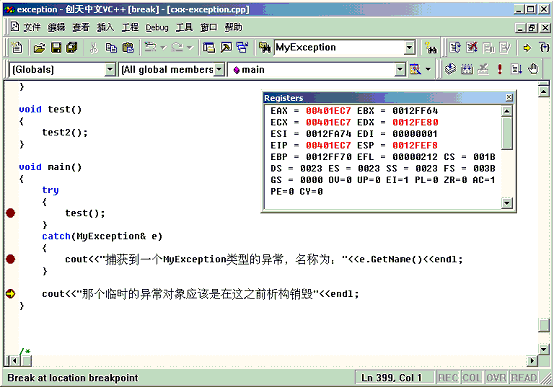Toggle breakpoint on the e.GetName() cout line

pos(11,259)
